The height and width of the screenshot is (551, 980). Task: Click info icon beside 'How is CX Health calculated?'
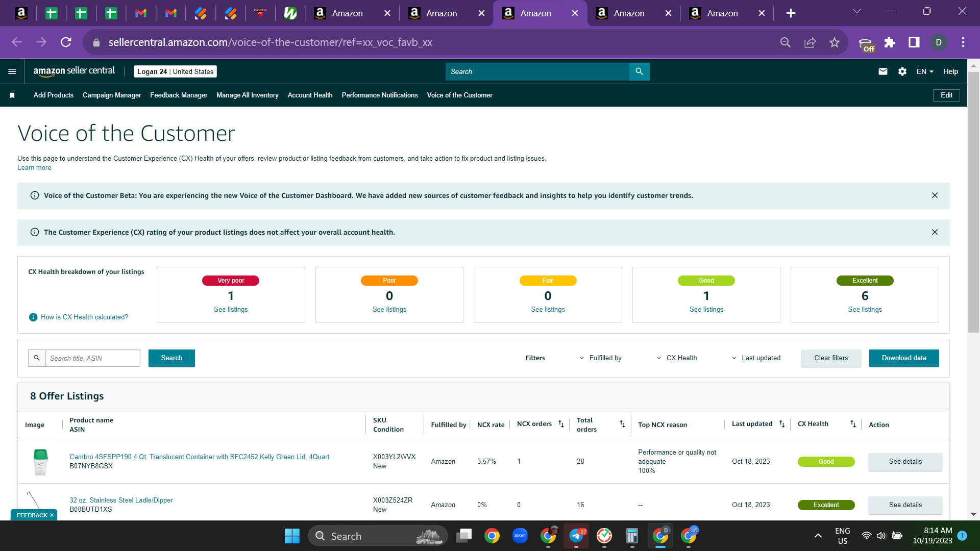[33, 317]
